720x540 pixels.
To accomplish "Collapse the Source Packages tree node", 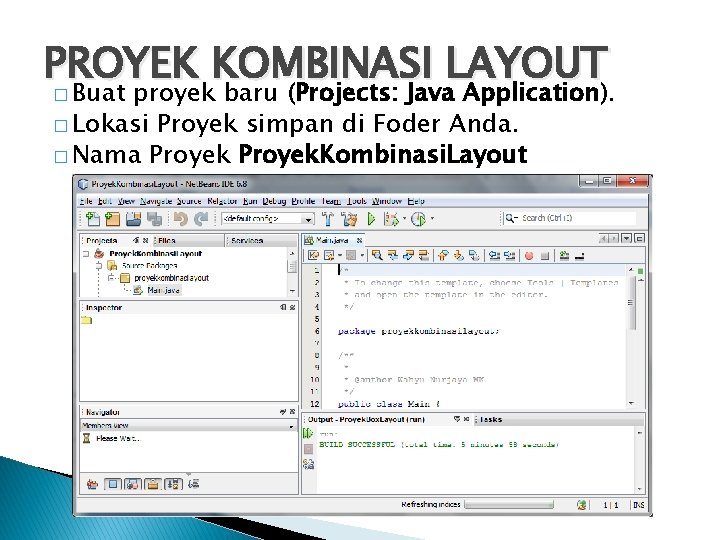I will (99, 265).
